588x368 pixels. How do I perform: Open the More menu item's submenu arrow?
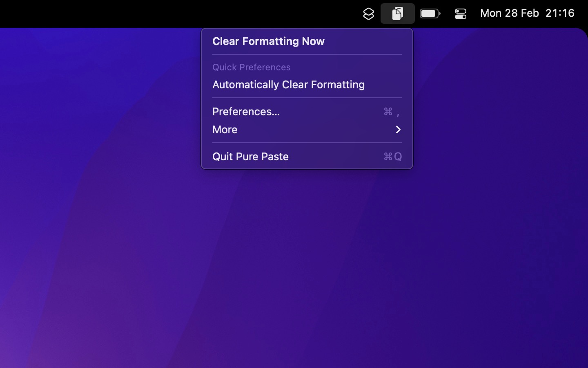(x=398, y=130)
